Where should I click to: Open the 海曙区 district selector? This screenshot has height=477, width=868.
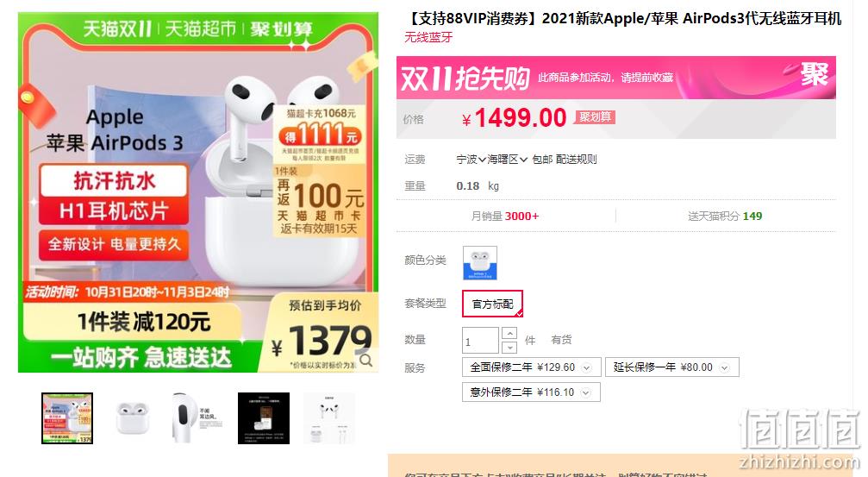click(x=507, y=160)
